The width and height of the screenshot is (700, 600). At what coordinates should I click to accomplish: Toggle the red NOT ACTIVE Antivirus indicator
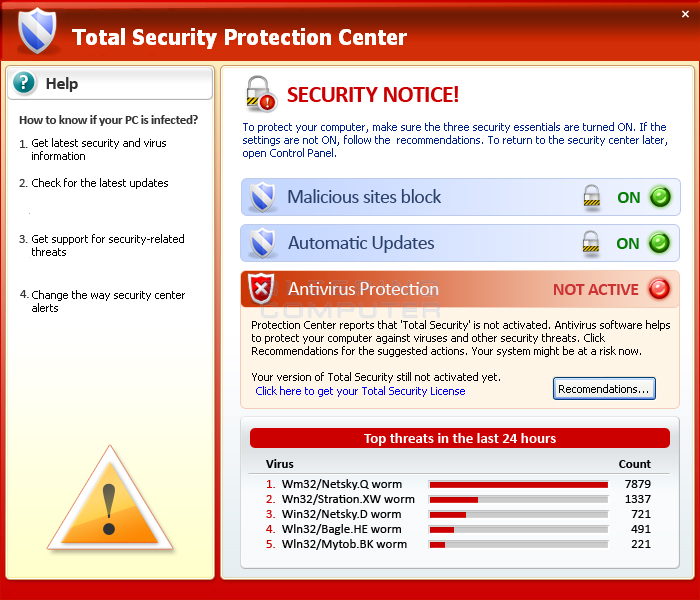(x=659, y=289)
